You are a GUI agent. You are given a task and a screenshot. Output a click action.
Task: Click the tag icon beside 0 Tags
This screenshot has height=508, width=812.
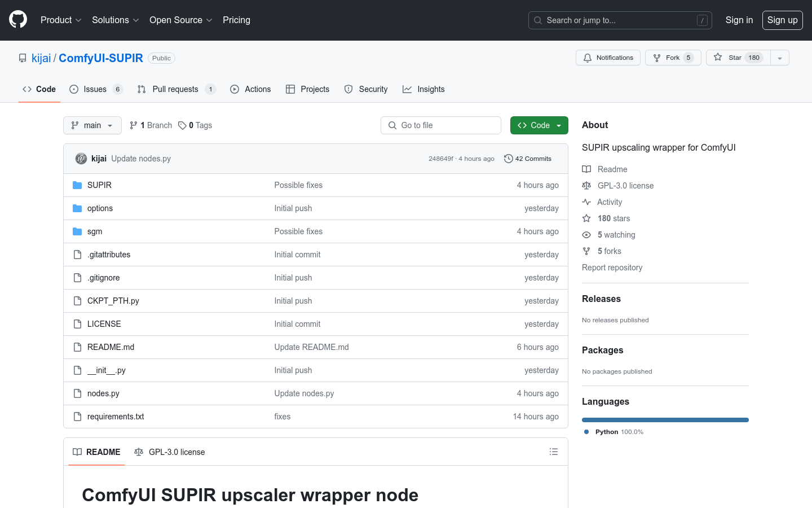pyautogui.click(x=182, y=125)
